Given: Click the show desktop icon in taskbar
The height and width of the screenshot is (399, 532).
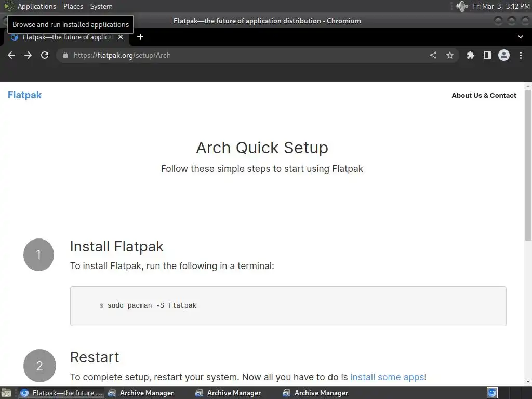Looking at the screenshot, I should tap(6, 393).
